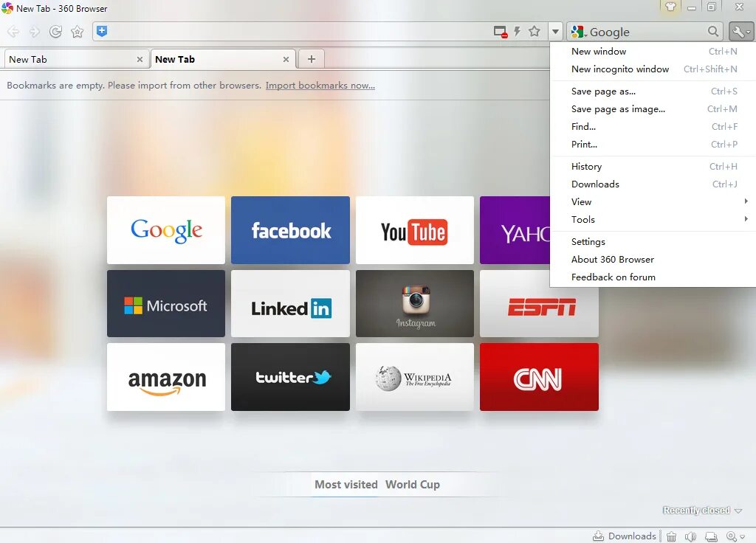This screenshot has height=543, width=756.
Task: Click the magnifier search button in the search box
Action: [x=713, y=32]
